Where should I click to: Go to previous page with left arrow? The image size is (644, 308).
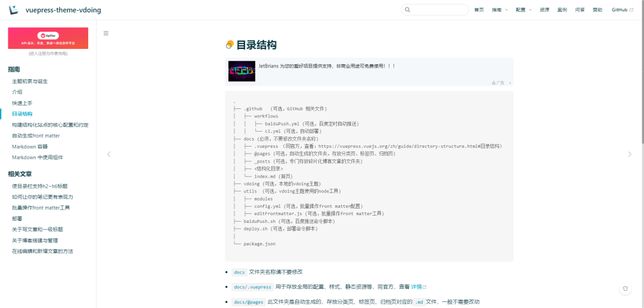tap(109, 154)
